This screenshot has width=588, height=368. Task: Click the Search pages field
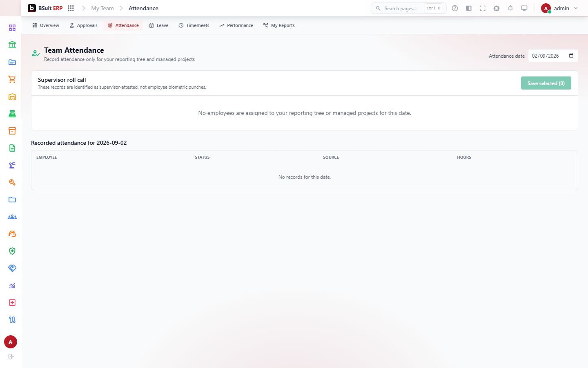pyautogui.click(x=408, y=8)
